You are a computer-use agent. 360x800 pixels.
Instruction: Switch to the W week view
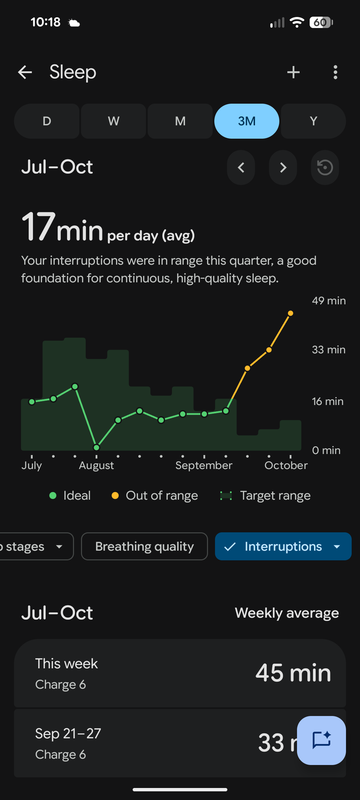114,121
